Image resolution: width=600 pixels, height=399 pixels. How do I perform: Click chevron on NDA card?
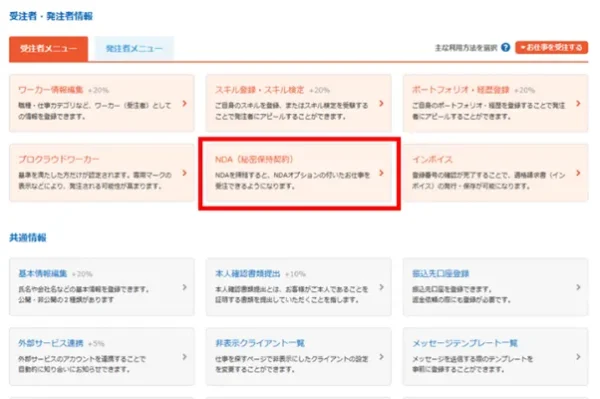pos(381,173)
